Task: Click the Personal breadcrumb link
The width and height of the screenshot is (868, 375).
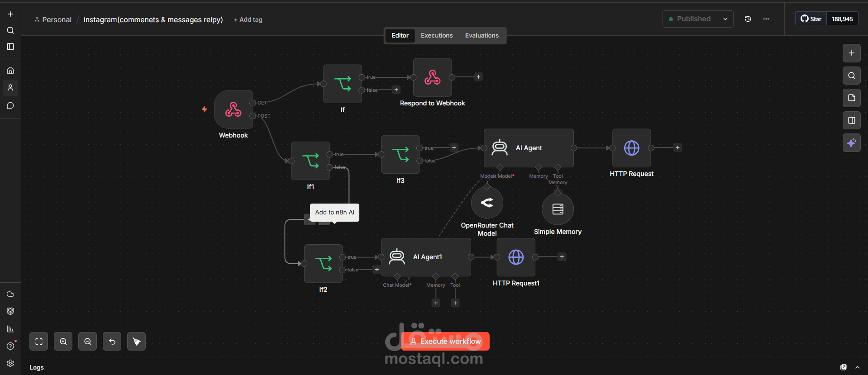Action: click(53, 19)
